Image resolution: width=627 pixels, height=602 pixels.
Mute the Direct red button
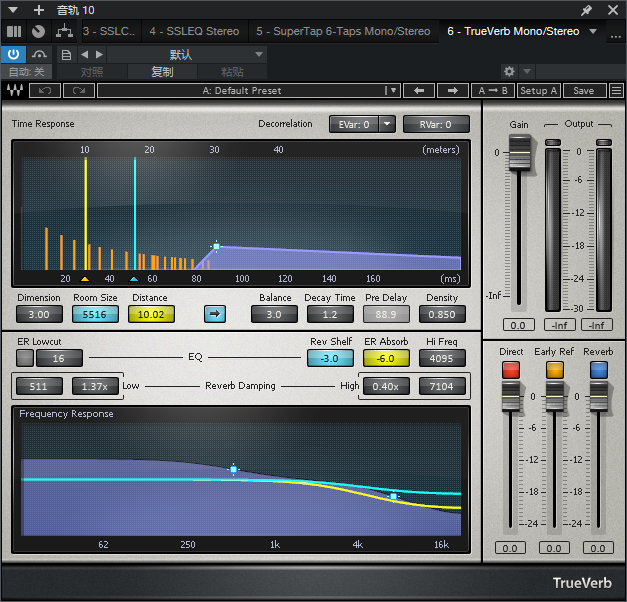pos(511,370)
